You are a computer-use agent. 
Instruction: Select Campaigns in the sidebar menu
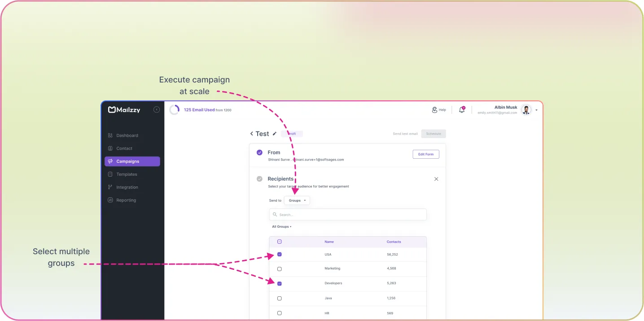pyautogui.click(x=127, y=161)
